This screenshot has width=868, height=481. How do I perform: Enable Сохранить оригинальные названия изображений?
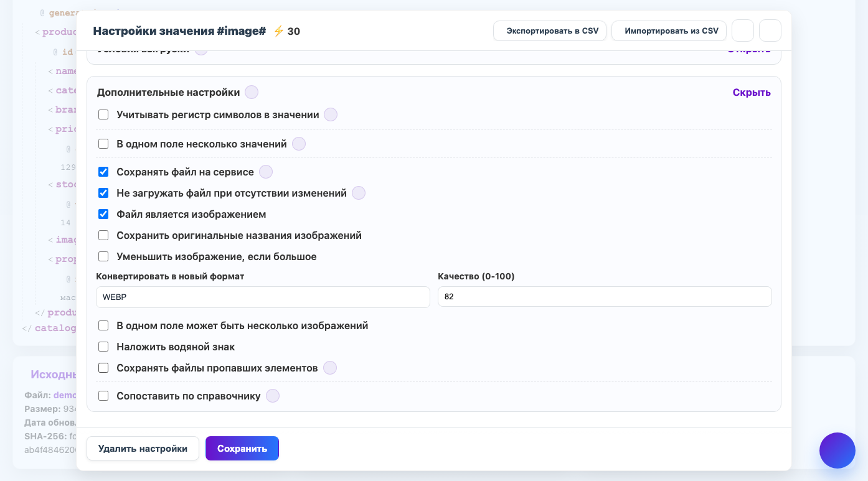(x=103, y=235)
